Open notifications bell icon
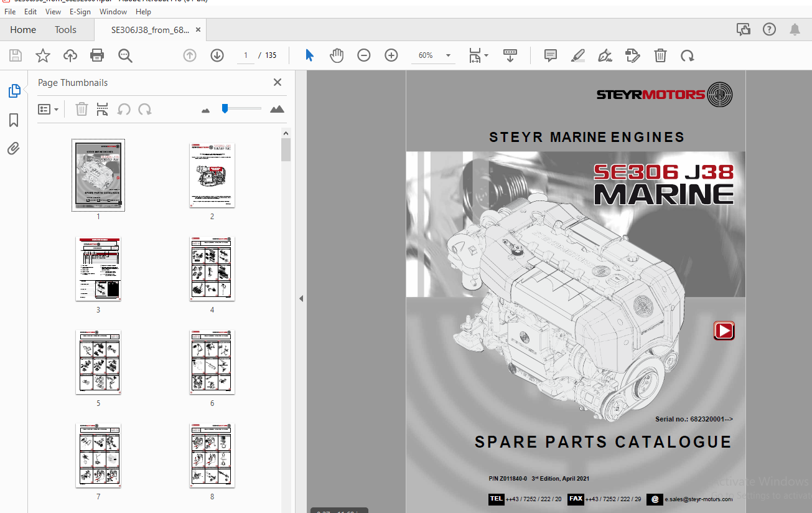The image size is (812, 513). coord(795,29)
